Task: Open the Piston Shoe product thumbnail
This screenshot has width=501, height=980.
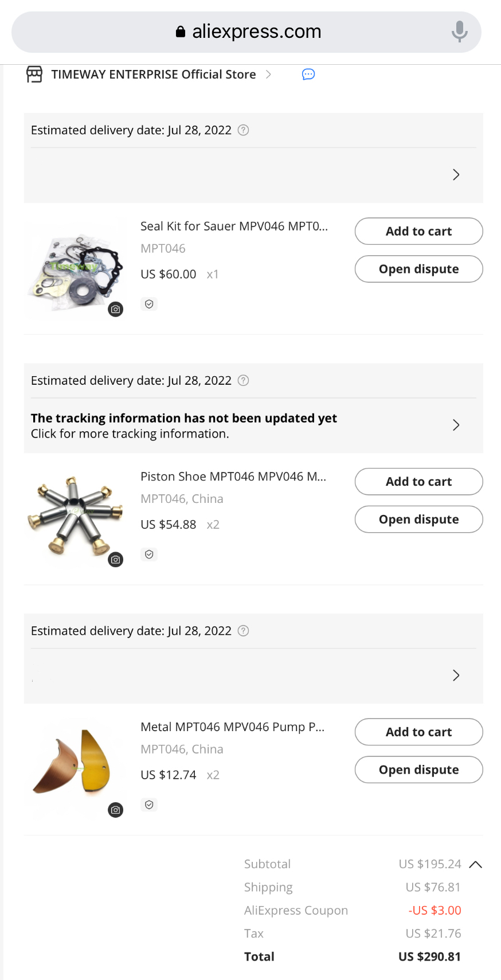Action: tap(76, 518)
